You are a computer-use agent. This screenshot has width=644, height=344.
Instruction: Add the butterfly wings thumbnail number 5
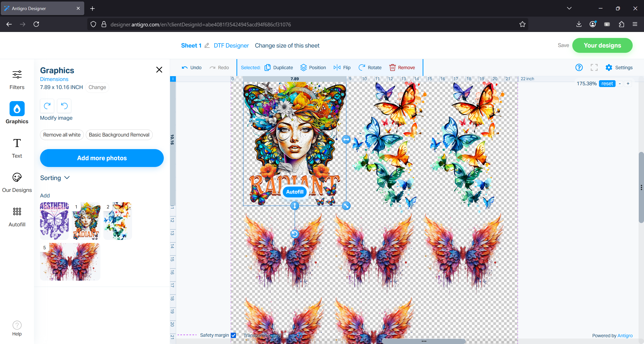(x=70, y=262)
